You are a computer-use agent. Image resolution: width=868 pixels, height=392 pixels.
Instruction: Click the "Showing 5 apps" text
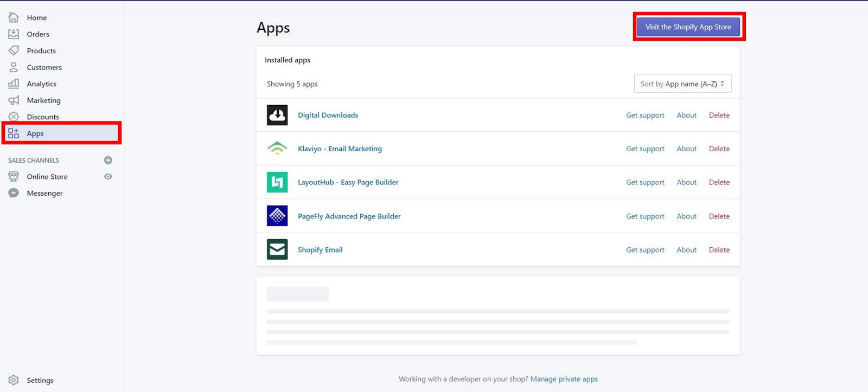[292, 83]
